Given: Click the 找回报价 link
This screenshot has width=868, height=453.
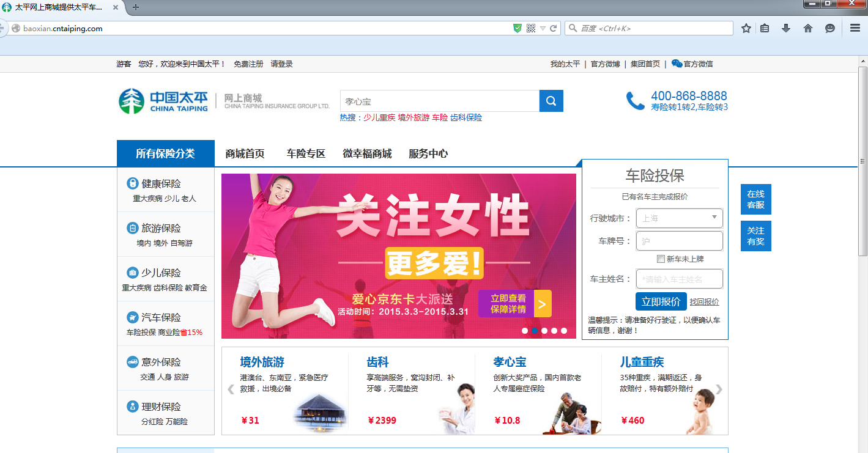Looking at the screenshot, I should (x=705, y=301).
